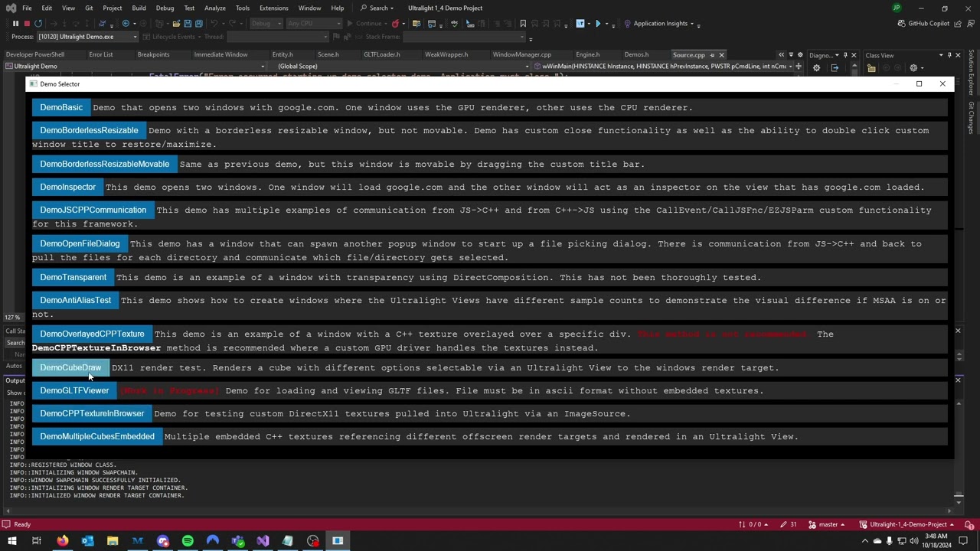The height and width of the screenshot is (551, 980).
Task: Click the Save file icon in toolbar
Action: point(188,24)
